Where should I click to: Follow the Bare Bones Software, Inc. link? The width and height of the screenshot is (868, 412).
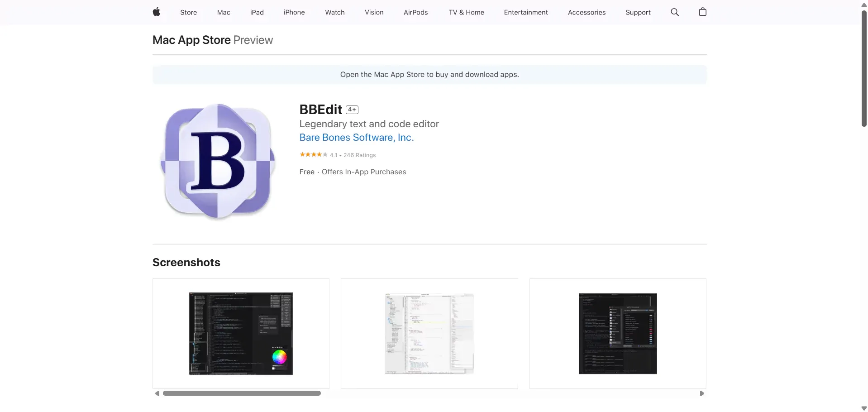pyautogui.click(x=357, y=138)
